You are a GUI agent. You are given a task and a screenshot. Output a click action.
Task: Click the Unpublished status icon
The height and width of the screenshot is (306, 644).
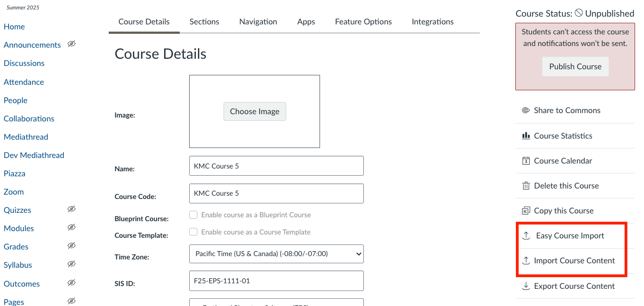[x=579, y=13]
